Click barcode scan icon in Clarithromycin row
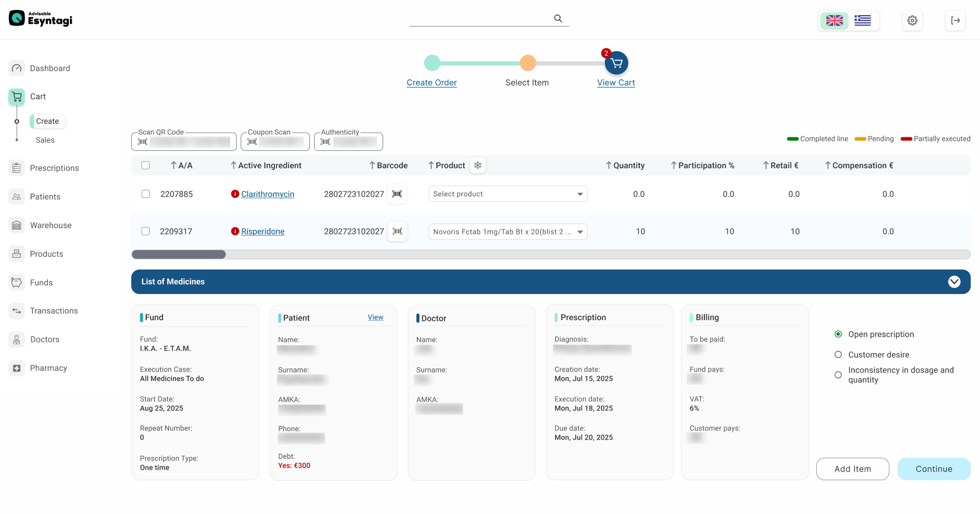The height and width of the screenshot is (514, 980). click(397, 194)
